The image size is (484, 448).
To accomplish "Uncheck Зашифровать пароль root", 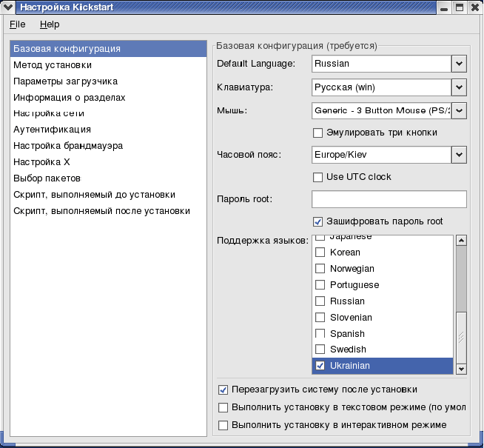I will coord(317,221).
